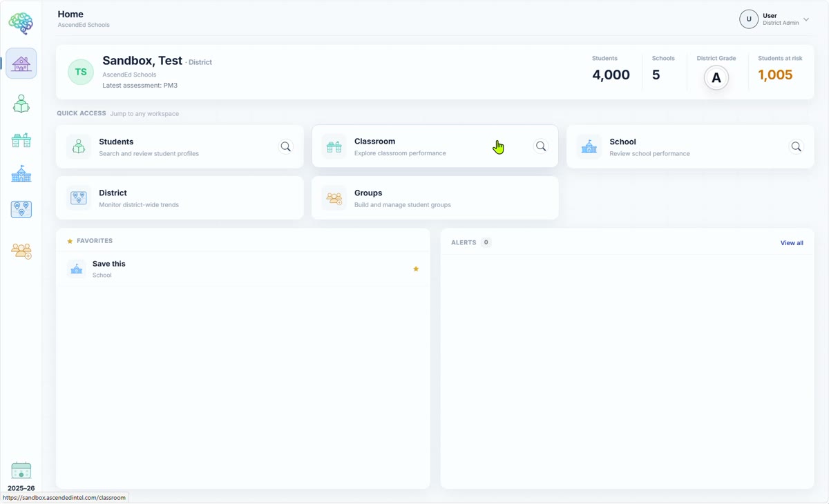This screenshot has width=829, height=504.
Task: Click the search icon on Classroom card
Action: click(541, 146)
